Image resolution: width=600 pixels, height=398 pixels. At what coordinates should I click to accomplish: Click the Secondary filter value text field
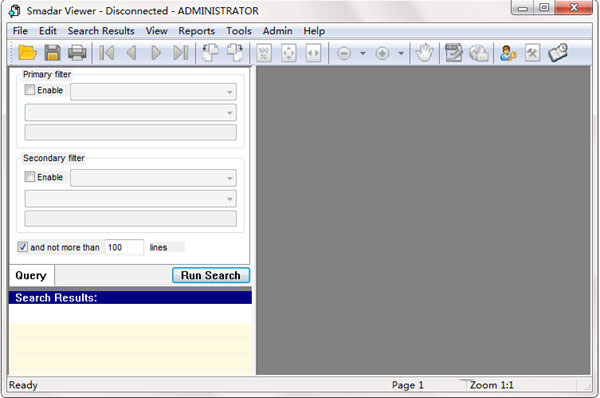pyautogui.click(x=130, y=219)
